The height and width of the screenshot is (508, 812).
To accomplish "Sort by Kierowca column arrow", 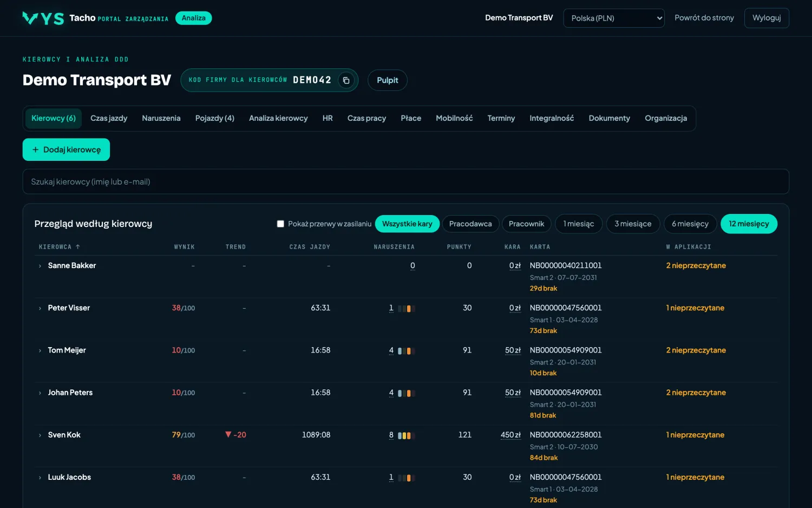I will (x=78, y=247).
